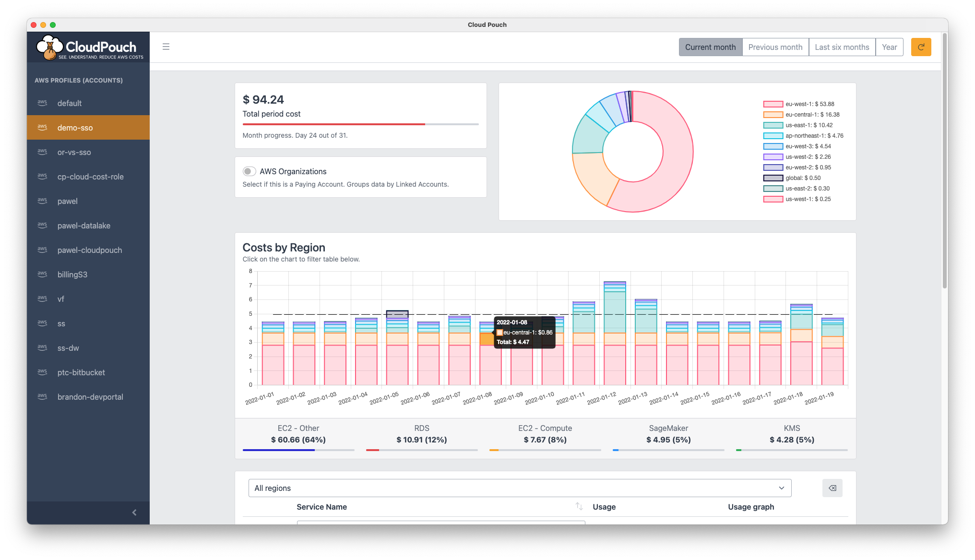Switch to Last six months tab
The image size is (975, 560).
[842, 47]
